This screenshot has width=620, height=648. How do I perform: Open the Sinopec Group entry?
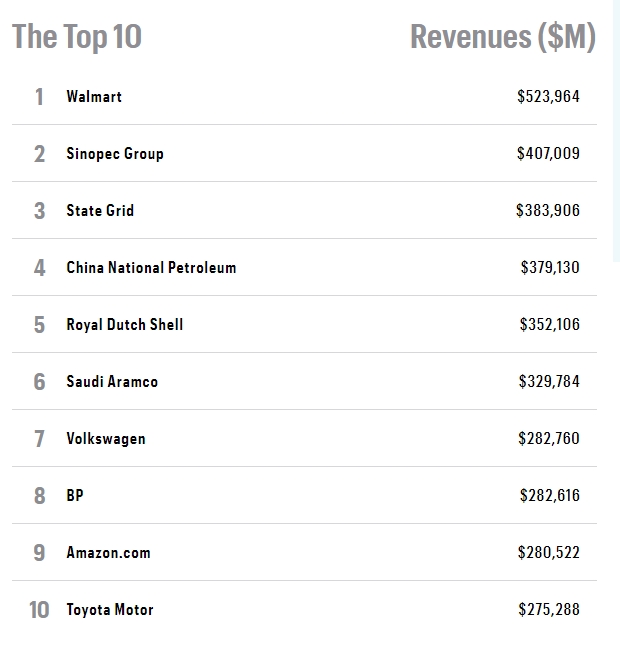tap(115, 154)
